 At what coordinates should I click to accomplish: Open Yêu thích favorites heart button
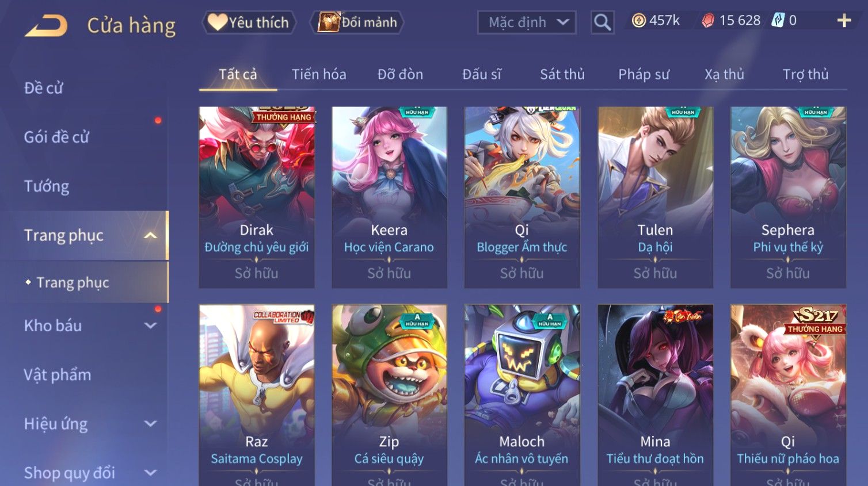[x=249, y=22]
